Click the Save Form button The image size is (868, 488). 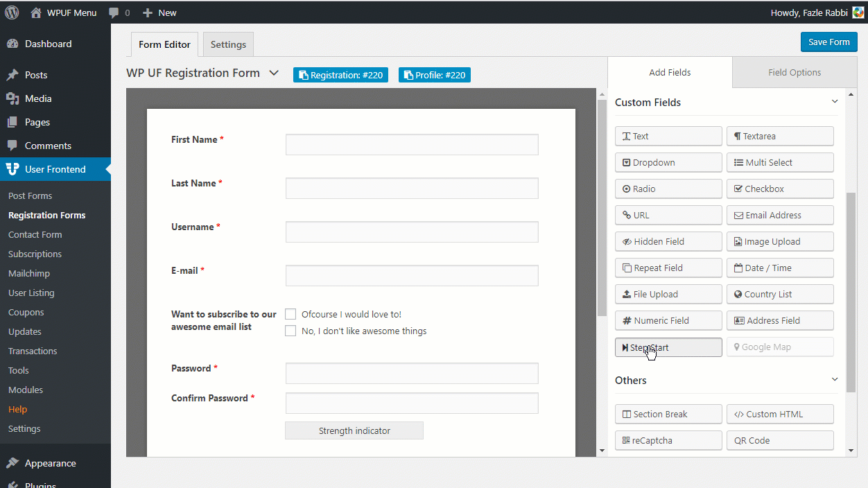point(828,42)
